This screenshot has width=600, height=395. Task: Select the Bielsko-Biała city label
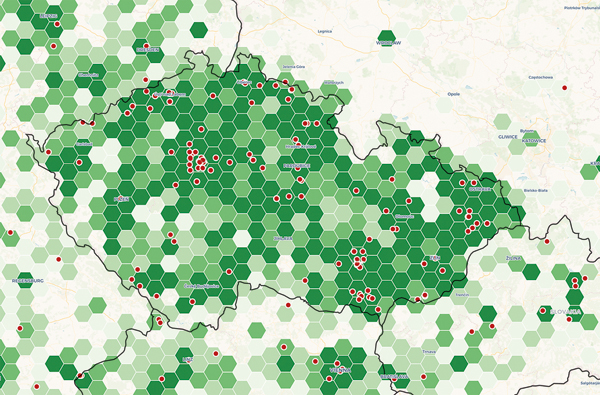(535, 190)
